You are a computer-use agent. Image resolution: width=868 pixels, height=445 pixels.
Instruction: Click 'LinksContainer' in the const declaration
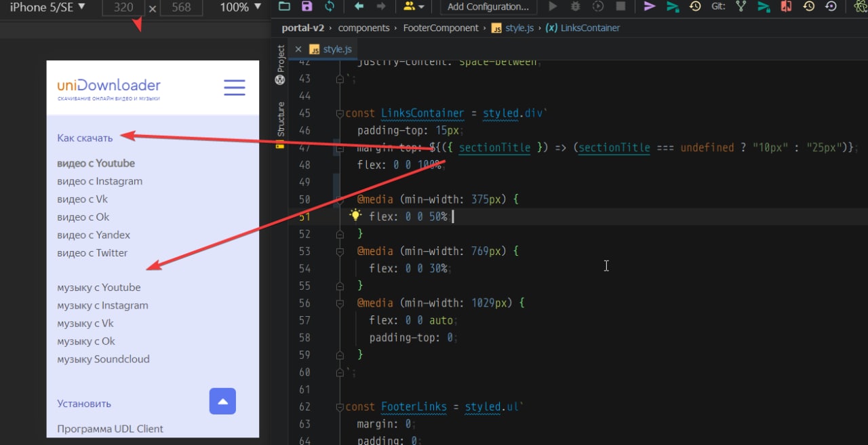coord(422,113)
